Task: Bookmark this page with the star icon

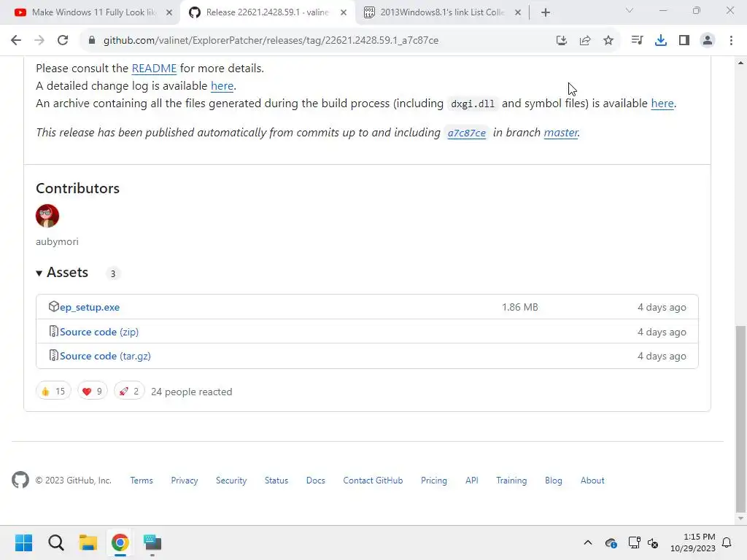Action: click(608, 41)
